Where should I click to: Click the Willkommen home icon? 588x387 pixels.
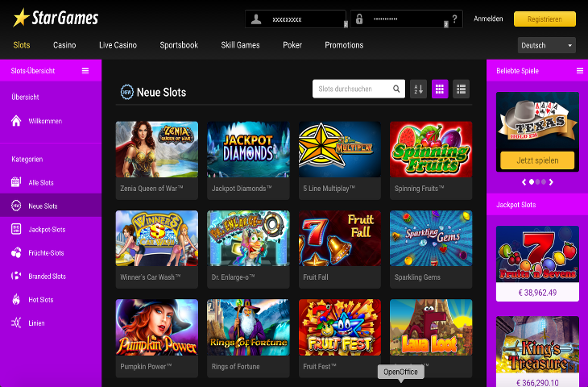[x=16, y=121]
